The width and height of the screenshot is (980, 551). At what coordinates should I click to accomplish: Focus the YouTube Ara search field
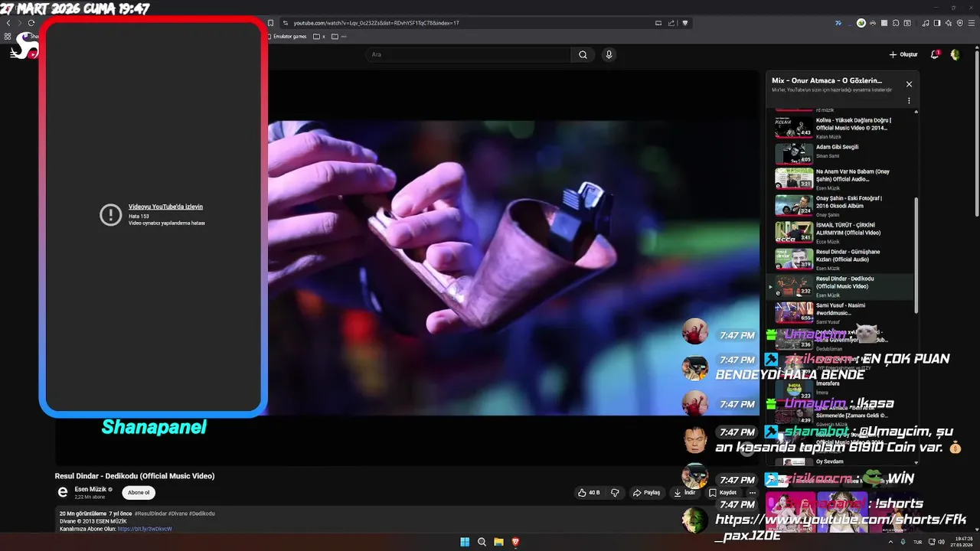click(468, 54)
